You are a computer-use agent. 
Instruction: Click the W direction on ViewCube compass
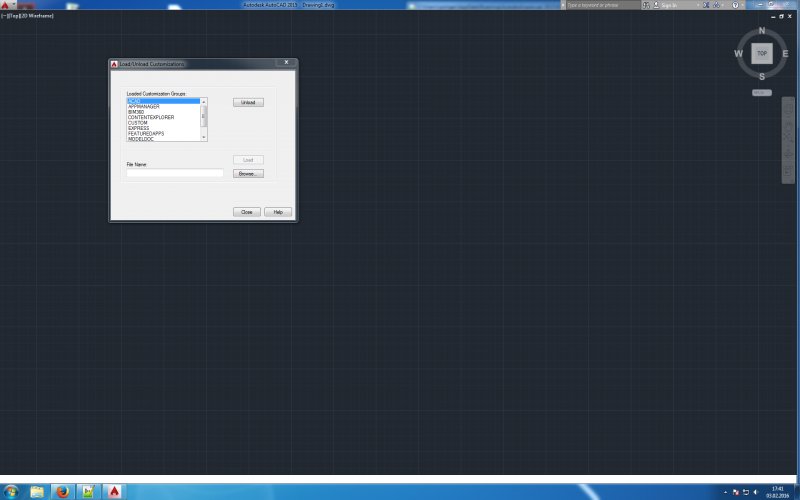[738, 54]
